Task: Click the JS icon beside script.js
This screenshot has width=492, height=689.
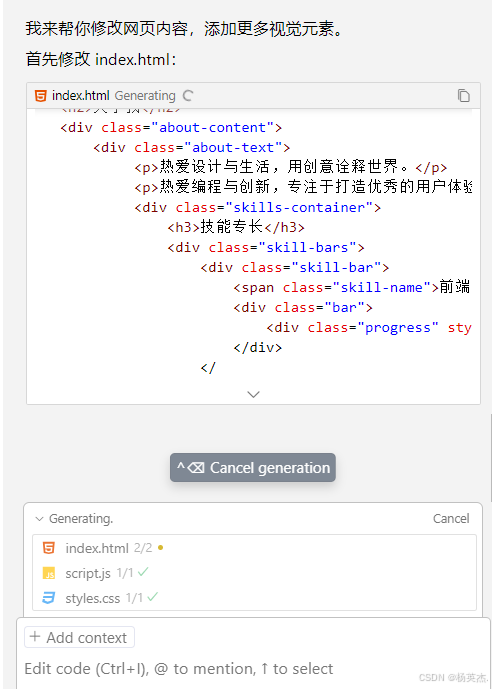Action: point(49,573)
